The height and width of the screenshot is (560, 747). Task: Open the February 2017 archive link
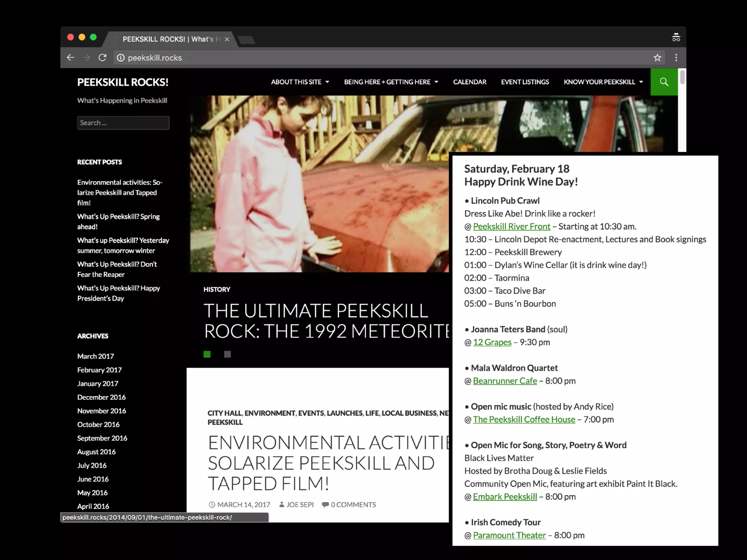click(99, 370)
